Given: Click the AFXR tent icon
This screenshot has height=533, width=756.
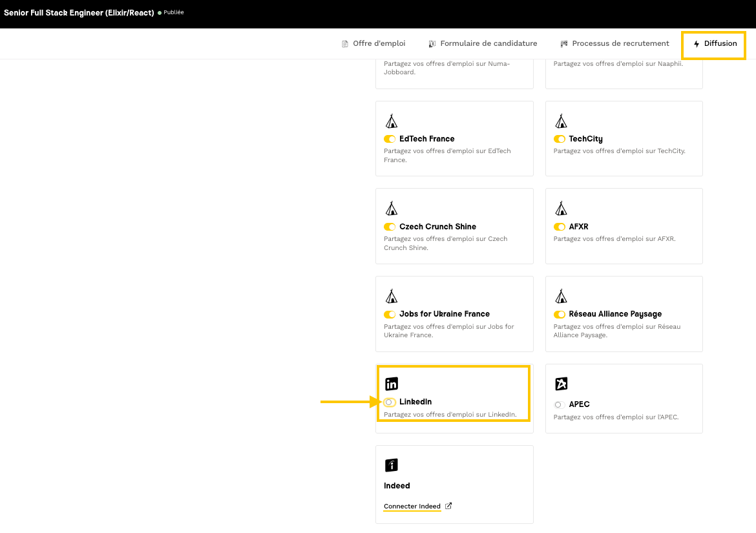Looking at the screenshot, I should pyautogui.click(x=562, y=208).
